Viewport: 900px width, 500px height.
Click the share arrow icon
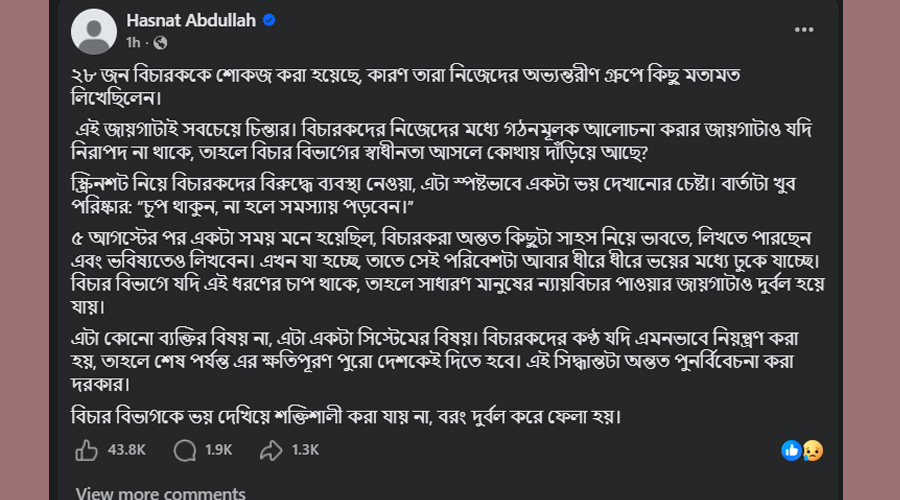pyautogui.click(x=272, y=450)
